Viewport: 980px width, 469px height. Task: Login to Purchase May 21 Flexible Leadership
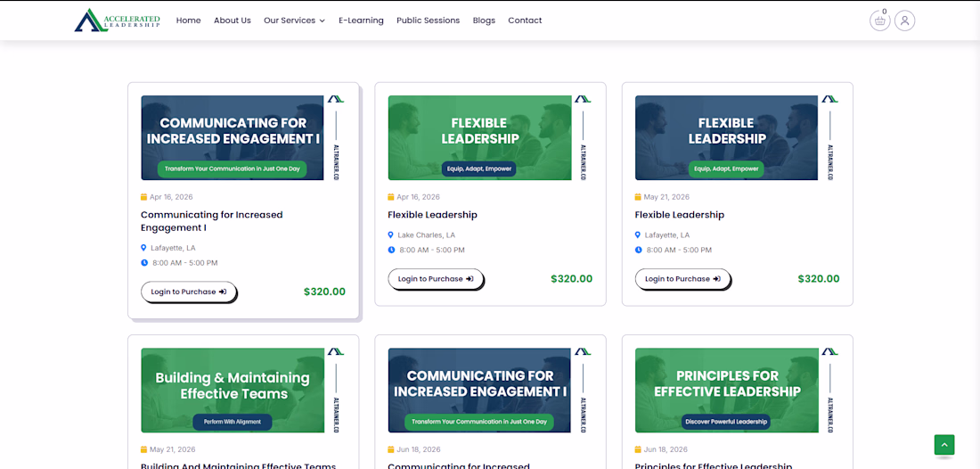coord(682,279)
